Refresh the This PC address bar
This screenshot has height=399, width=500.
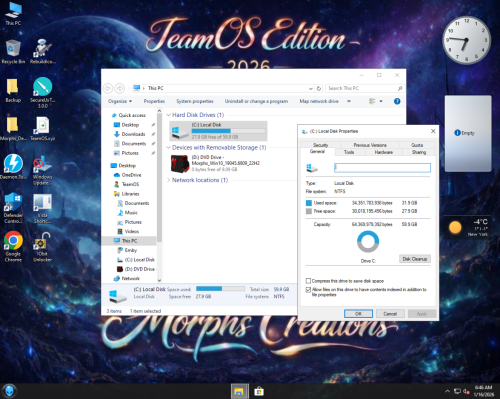pos(319,88)
